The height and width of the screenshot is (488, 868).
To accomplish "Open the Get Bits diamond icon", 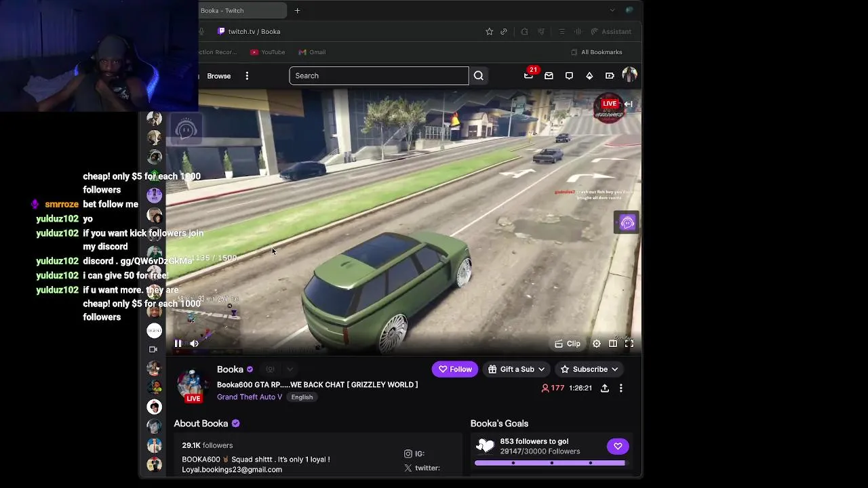I will 589,76.
